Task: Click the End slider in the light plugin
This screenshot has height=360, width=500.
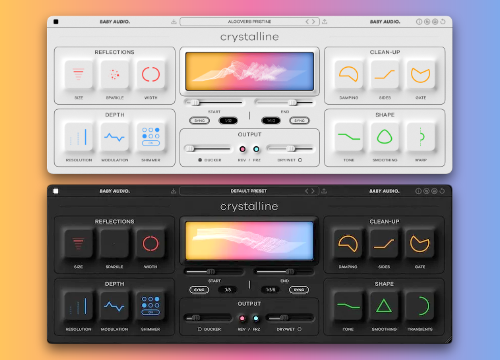Action: (x=284, y=102)
